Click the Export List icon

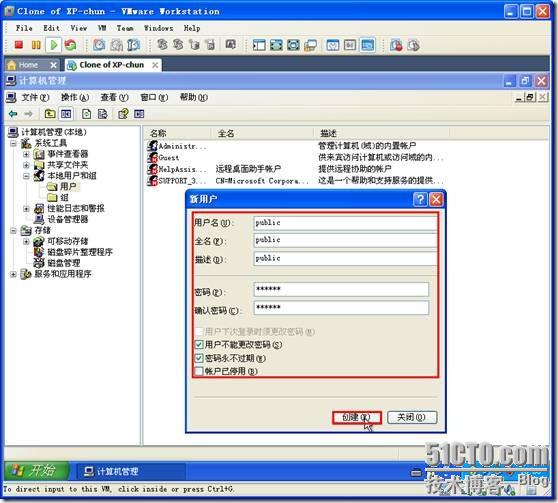click(x=102, y=114)
